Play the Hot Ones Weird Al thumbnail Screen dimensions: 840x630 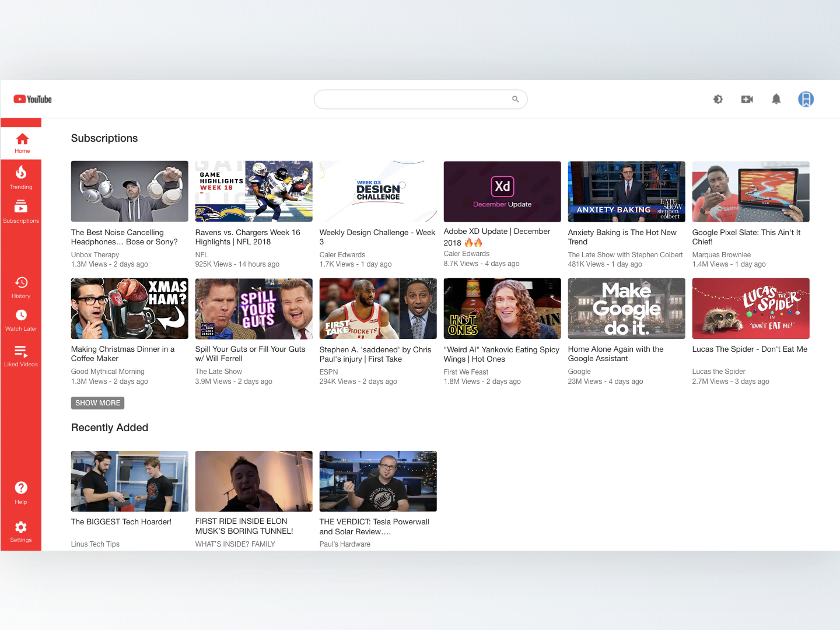coord(502,309)
